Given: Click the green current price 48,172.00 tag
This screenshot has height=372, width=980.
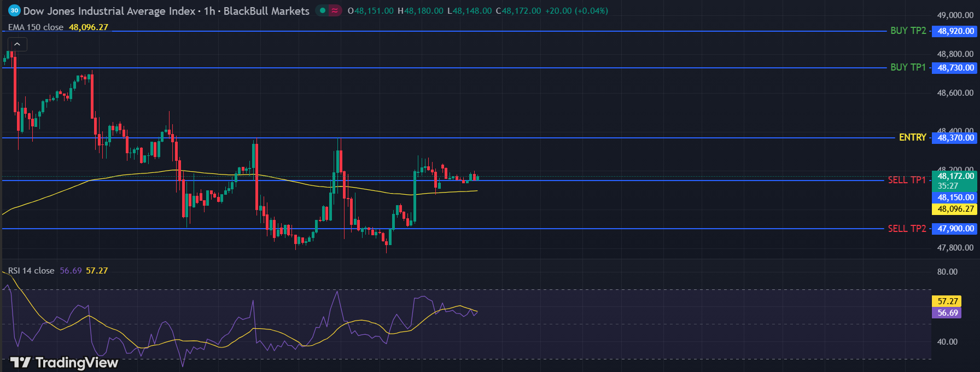Looking at the screenshot, I should pyautogui.click(x=955, y=176).
